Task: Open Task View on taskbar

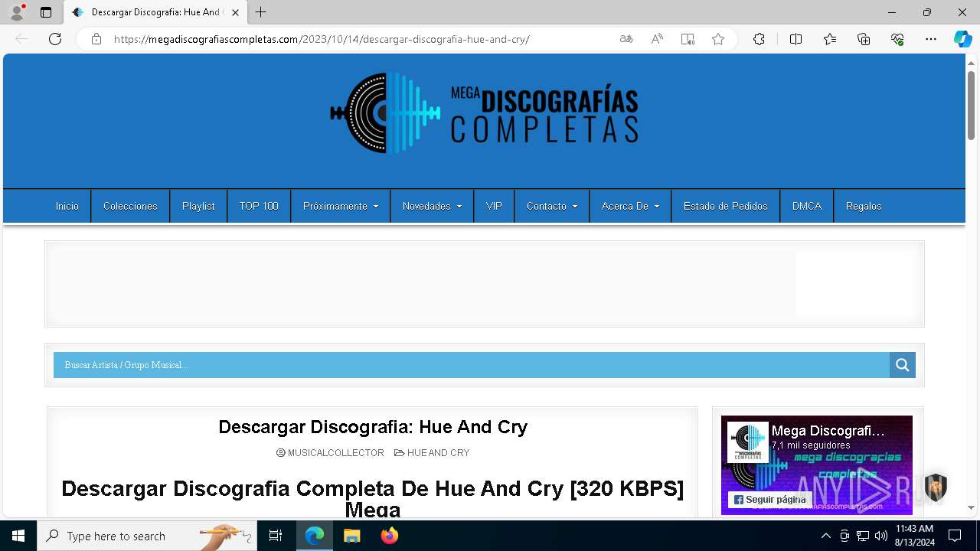Action: [276, 536]
